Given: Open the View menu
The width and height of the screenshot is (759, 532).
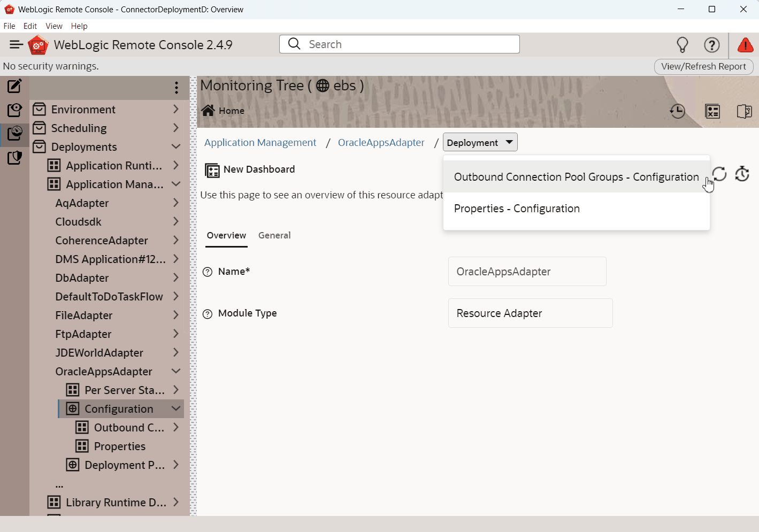Looking at the screenshot, I should point(54,26).
